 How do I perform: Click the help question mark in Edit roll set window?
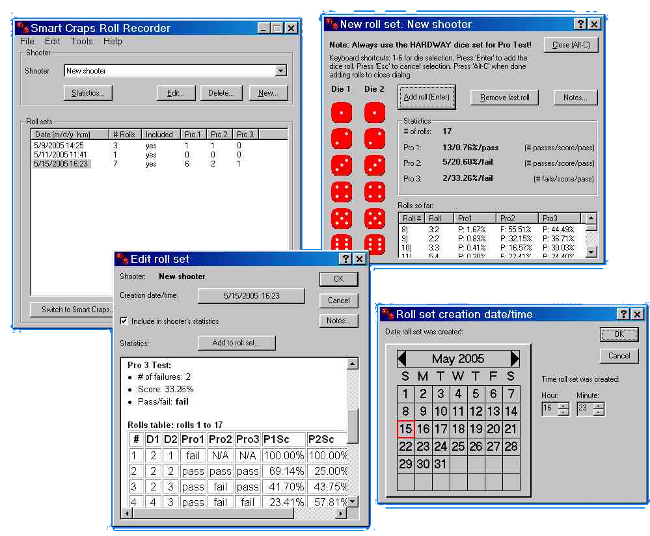click(346, 259)
